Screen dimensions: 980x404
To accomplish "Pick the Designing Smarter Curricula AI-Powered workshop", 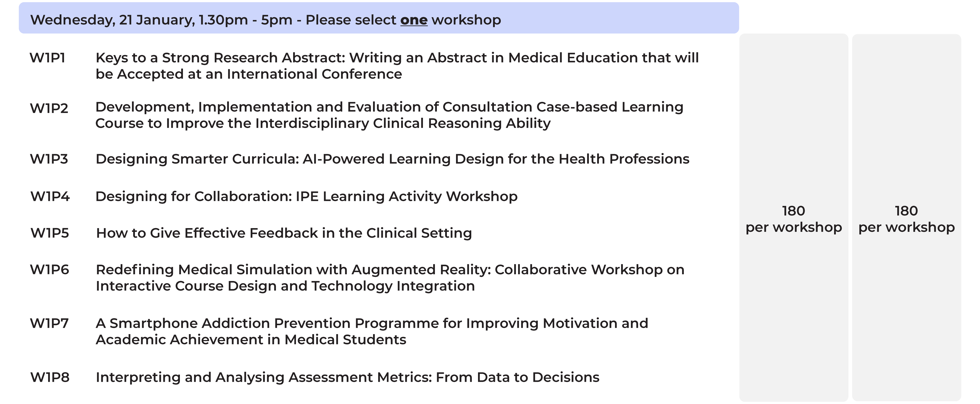I will coord(392,159).
